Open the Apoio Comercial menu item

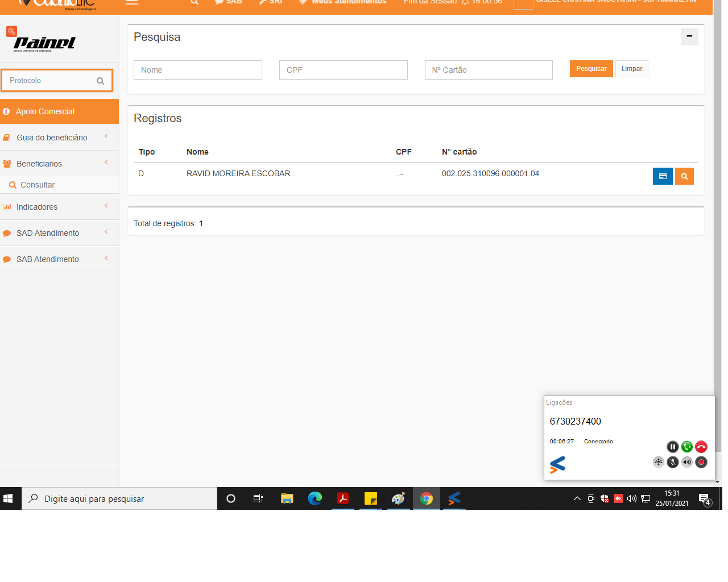(x=45, y=111)
